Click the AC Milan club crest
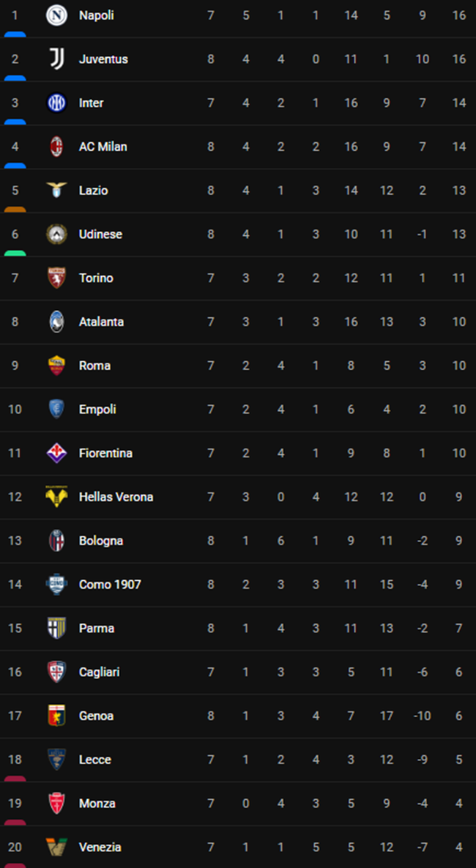 pyautogui.click(x=56, y=146)
